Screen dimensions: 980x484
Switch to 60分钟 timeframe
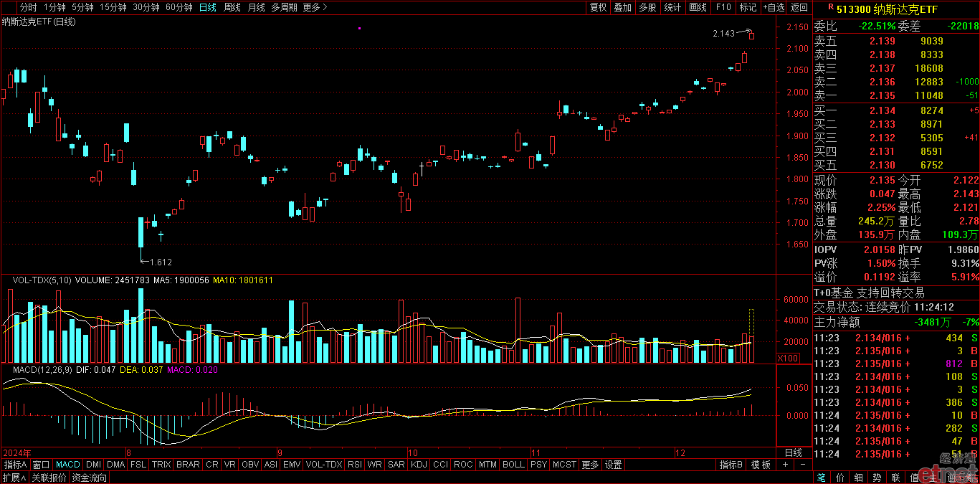pyautogui.click(x=179, y=7)
